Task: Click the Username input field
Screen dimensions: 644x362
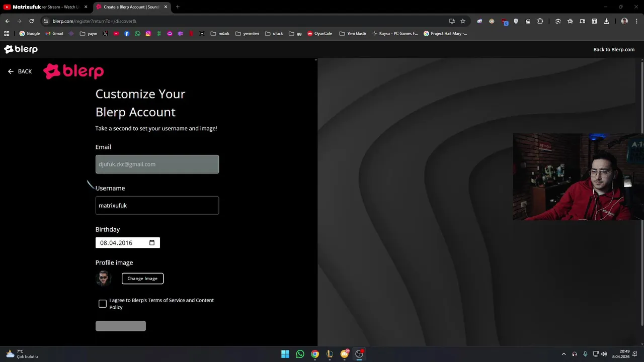Action: point(157,206)
